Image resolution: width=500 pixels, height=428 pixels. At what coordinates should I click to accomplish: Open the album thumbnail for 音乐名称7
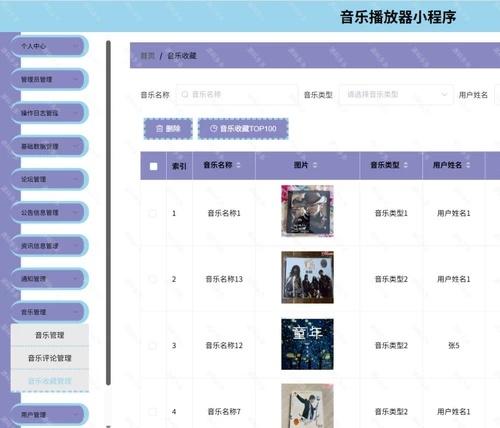coord(307,406)
